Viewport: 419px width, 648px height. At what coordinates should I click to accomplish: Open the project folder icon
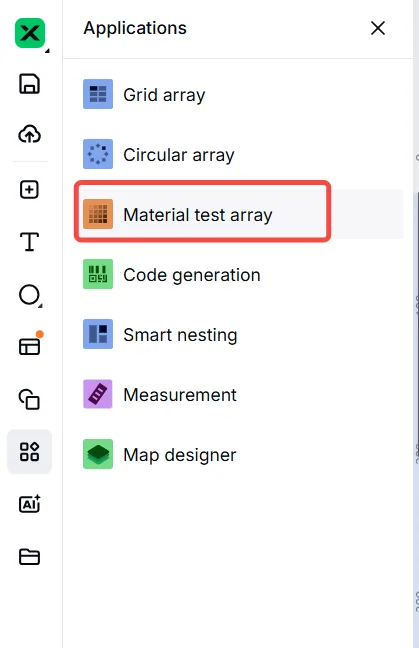point(29,557)
